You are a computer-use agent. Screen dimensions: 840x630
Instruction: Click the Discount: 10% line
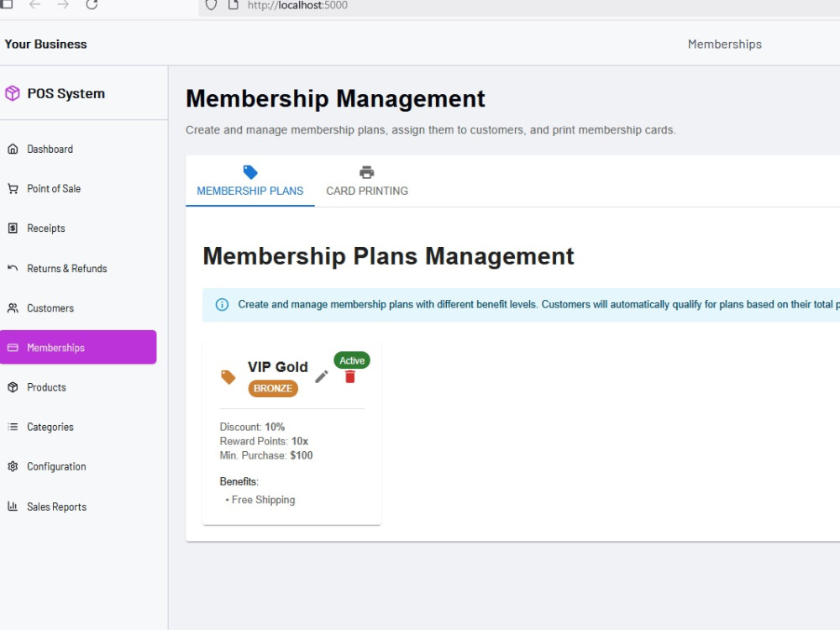[x=252, y=427]
